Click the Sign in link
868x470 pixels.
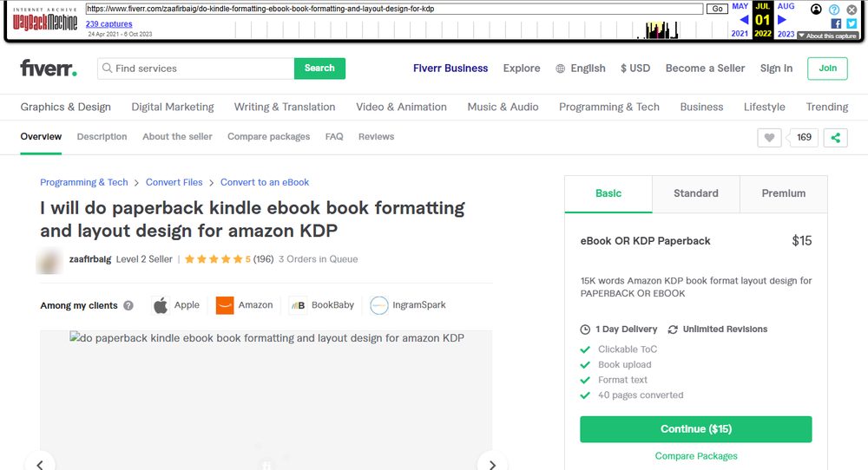pos(776,68)
